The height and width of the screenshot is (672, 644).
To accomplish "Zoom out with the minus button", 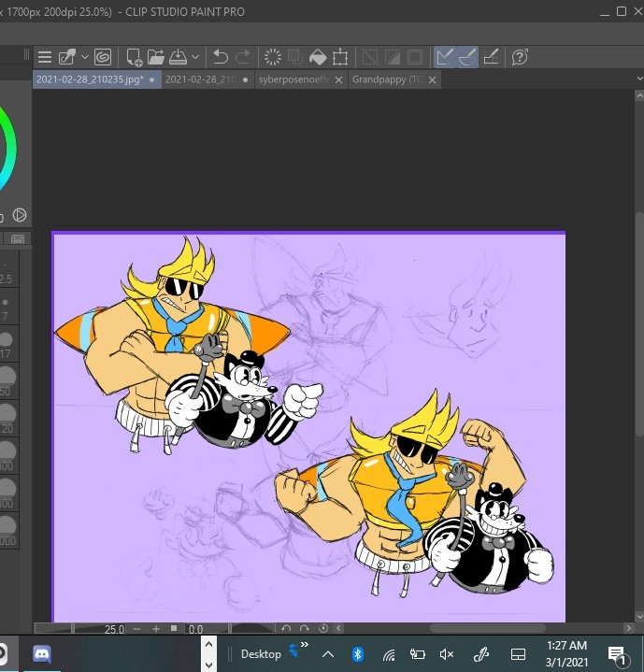I will pos(136,629).
